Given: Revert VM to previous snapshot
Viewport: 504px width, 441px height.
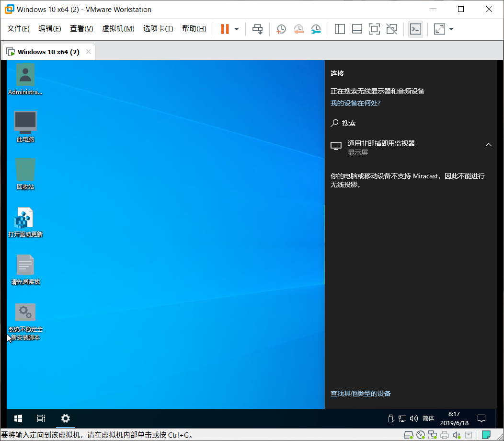Looking at the screenshot, I should [298, 29].
